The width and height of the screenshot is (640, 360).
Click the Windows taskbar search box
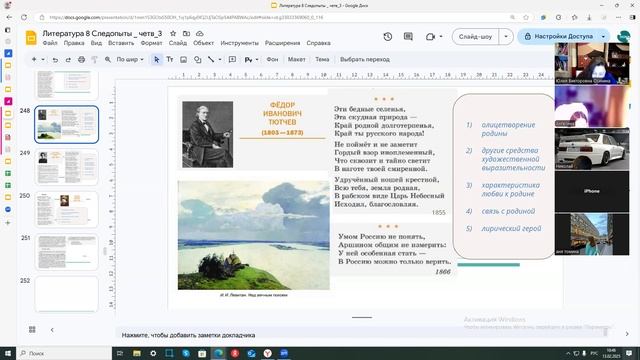[x=64, y=353]
